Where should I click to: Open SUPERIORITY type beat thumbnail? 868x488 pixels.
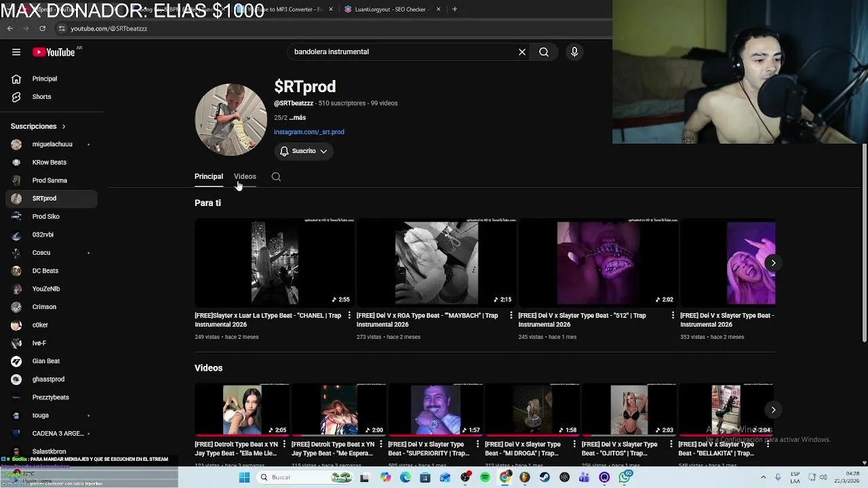[x=436, y=410]
